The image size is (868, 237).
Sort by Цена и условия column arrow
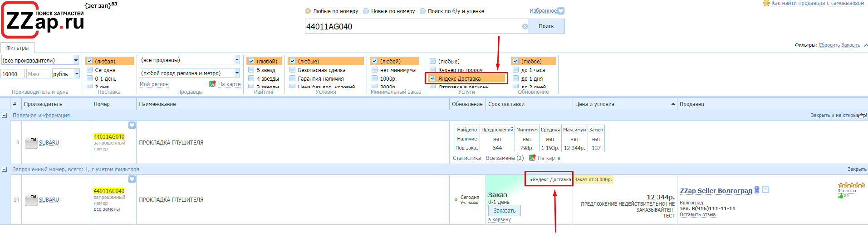click(x=673, y=104)
